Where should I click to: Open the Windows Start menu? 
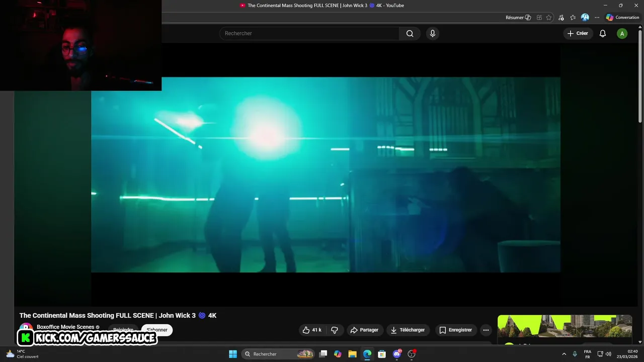(x=233, y=354)
